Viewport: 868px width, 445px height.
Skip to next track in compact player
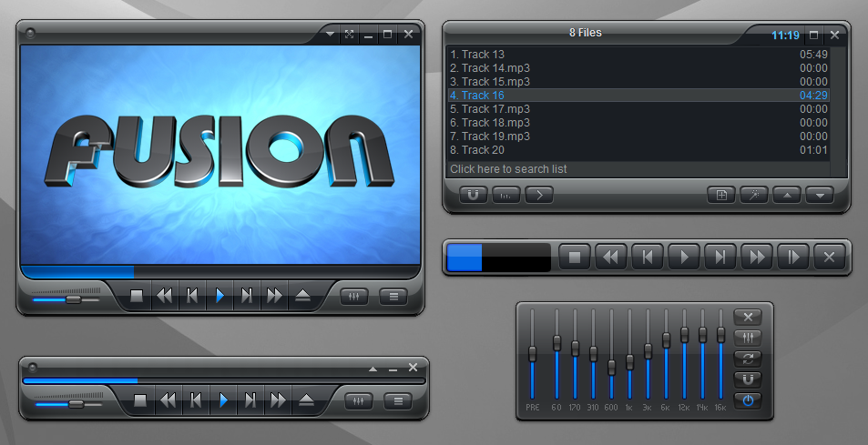[250, 400]
